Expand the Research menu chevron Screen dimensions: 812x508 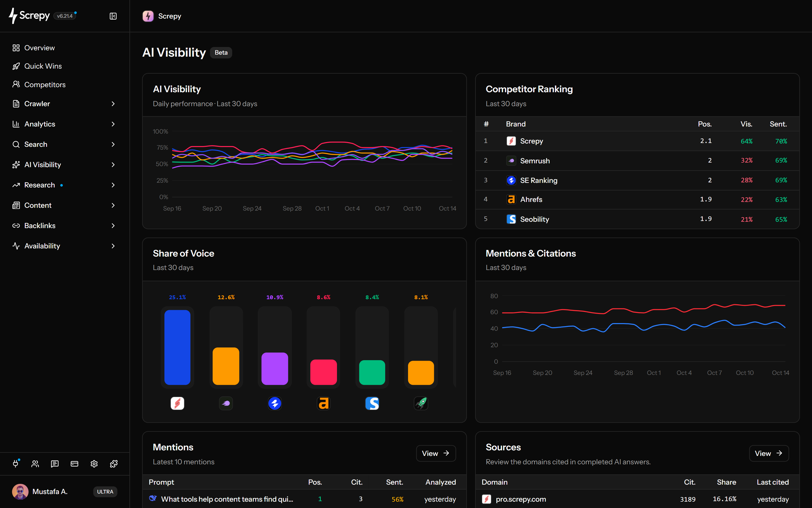(113, 185)
